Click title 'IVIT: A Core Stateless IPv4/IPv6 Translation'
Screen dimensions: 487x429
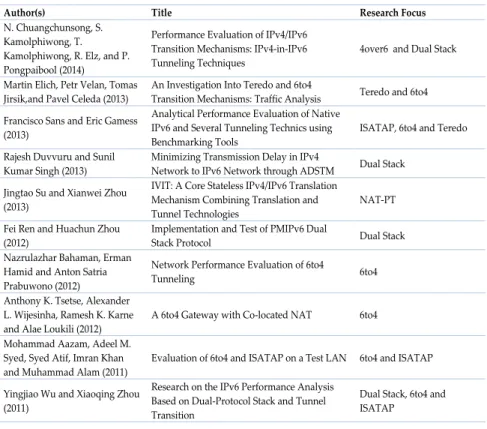(244, 200)
